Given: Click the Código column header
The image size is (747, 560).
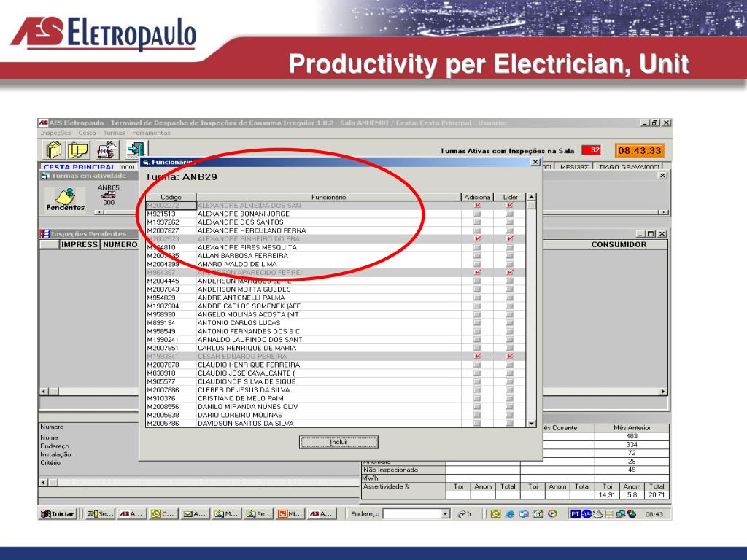Looking at the screenshot, I should click(x=171, y=197).
